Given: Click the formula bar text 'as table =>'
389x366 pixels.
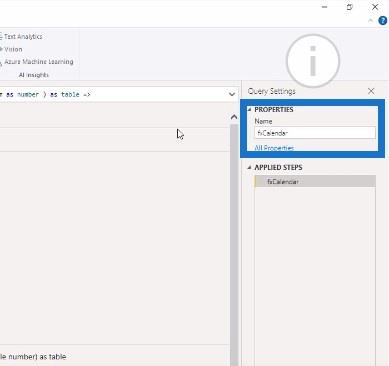Looking at the screenshot, I should (x=70, y=94).
